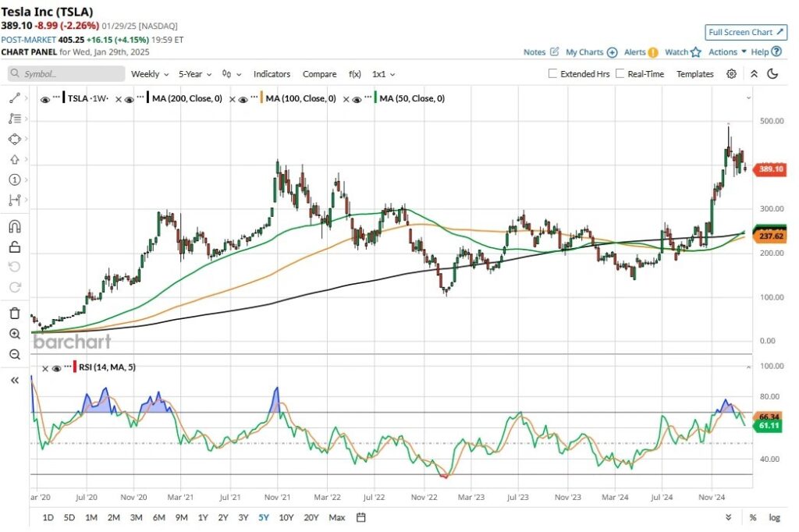Click the lock drawings icon
Viewport: 799px width, 532px height.
pos(14,247)
